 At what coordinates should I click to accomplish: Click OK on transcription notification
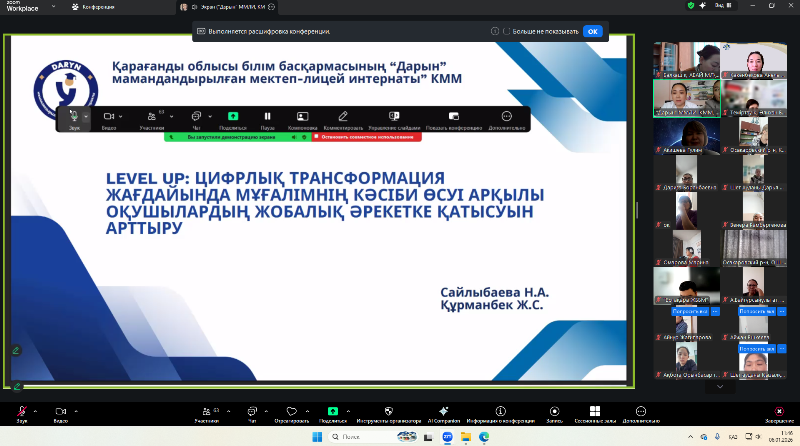(x=592, y=32)
